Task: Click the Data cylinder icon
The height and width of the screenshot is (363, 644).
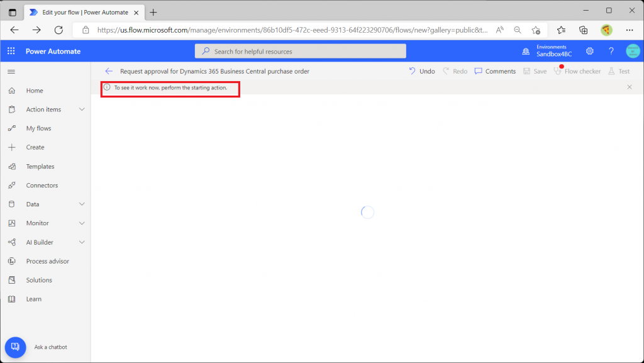Action: pos(12,204)
